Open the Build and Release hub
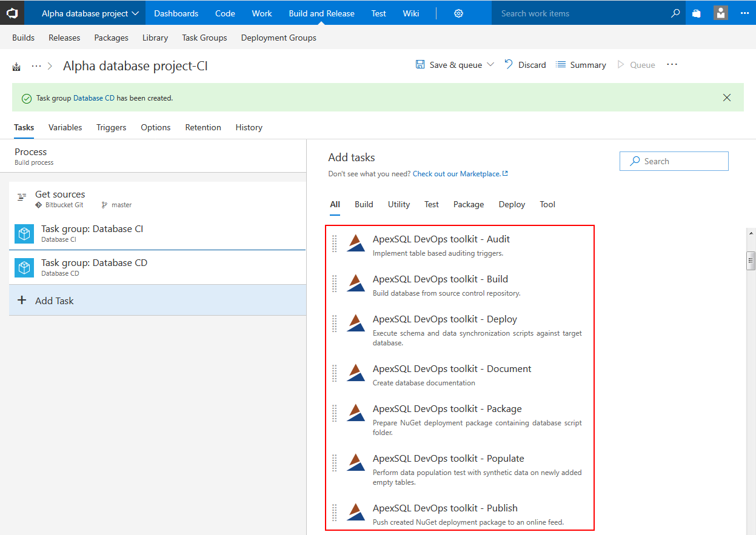Viewport: 756px width, 535px height. pyautogui.click(x=321, y=13)
